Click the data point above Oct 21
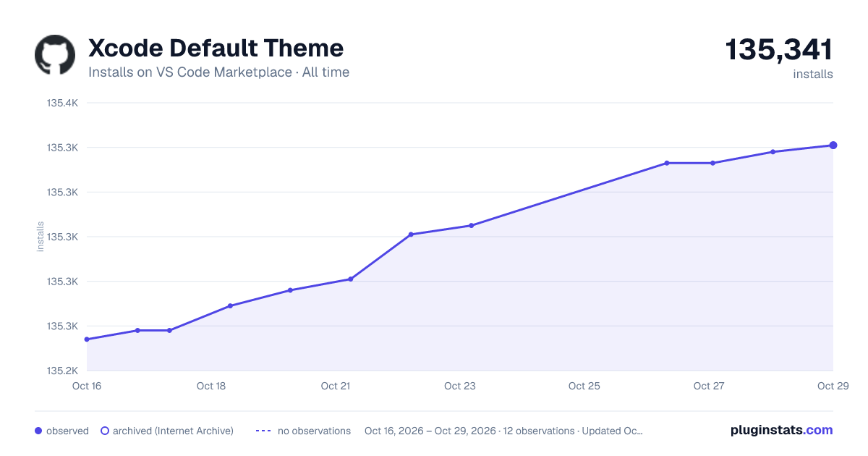Screen dimensions: 868x456 pyautogui.click(x=351, y=279)
